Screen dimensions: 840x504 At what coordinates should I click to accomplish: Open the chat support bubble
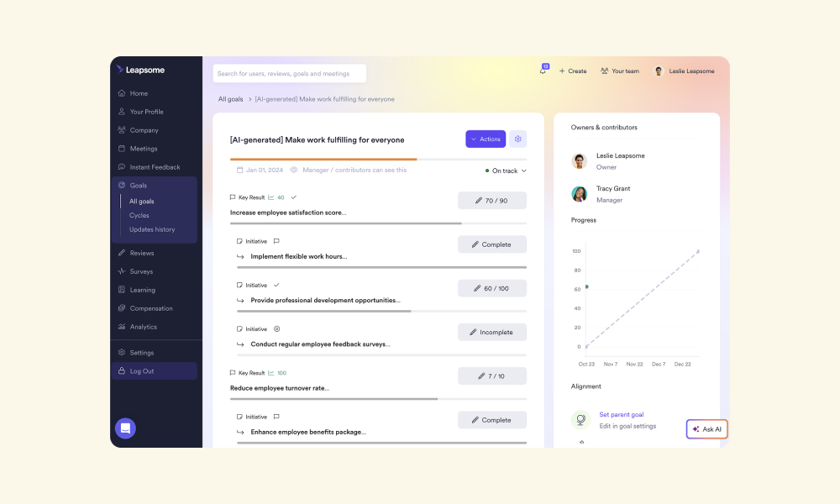(125, 428)
